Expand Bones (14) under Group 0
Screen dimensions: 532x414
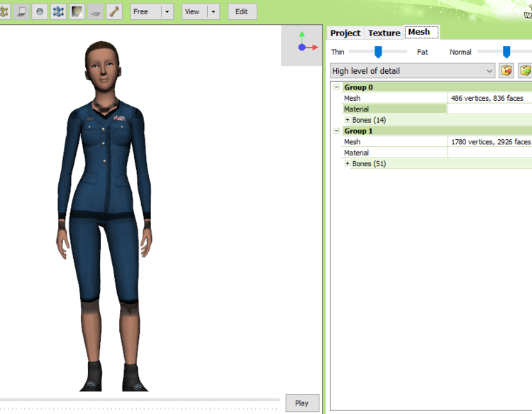[x=347, y=120]
